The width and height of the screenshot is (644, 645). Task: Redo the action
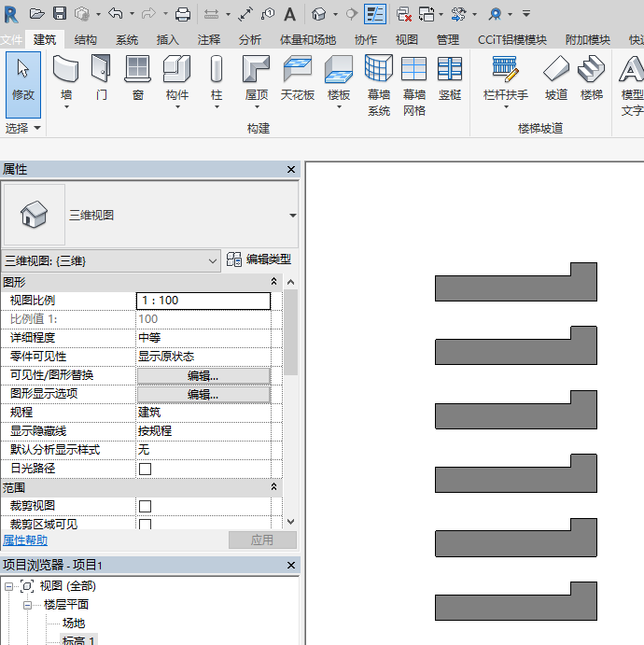148,14
